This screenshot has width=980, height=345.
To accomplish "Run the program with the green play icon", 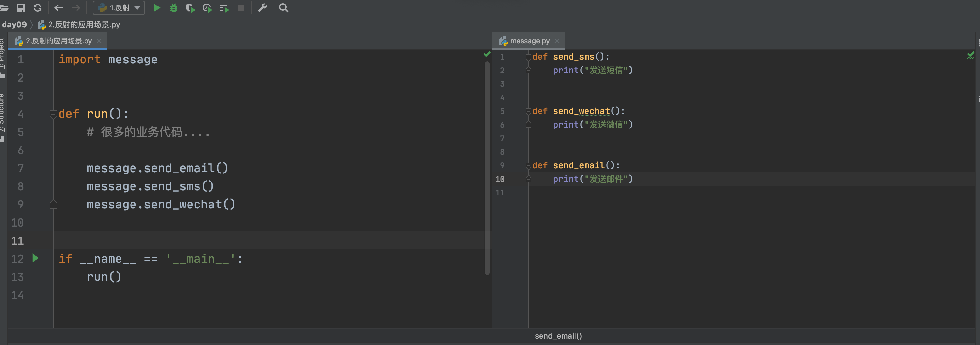I will [x=157, y=8].
